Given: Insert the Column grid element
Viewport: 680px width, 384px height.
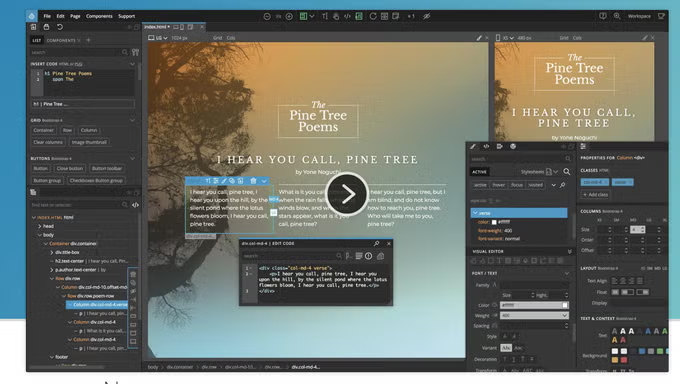Looking at the screenshot, I should click(89, 130).
